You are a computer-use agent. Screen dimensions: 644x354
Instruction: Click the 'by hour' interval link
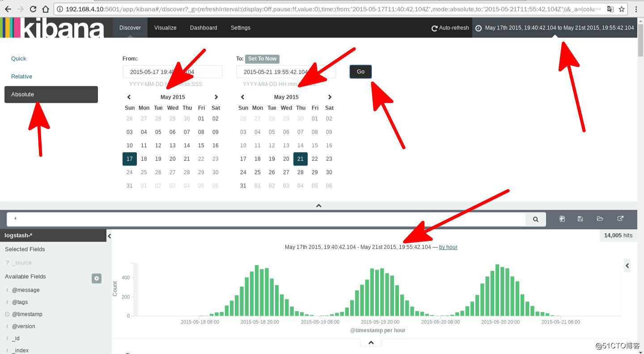pyautogui.click(x=448, y=247)
